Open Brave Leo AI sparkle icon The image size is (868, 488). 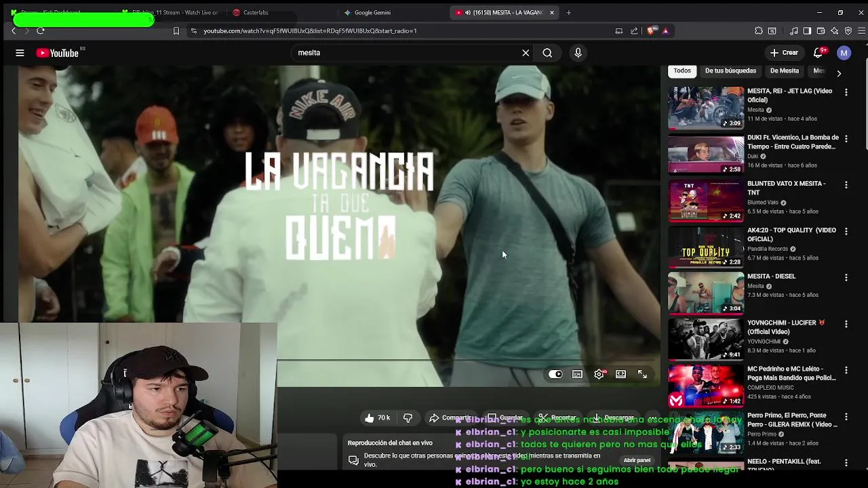834,30
